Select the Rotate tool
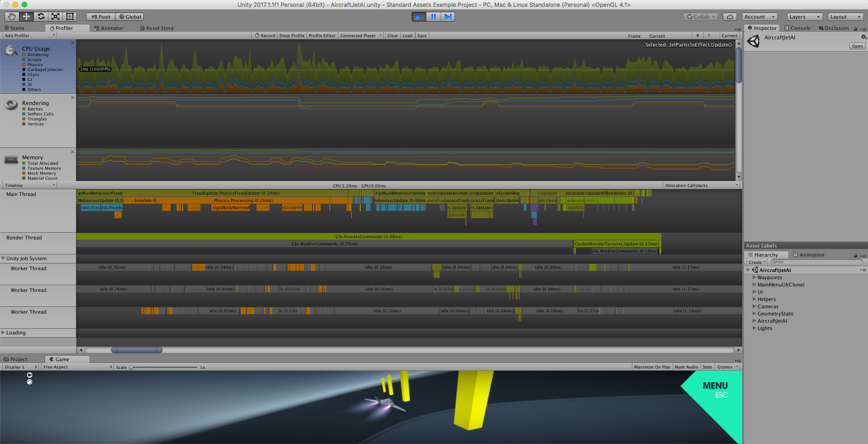 [41, 17]
